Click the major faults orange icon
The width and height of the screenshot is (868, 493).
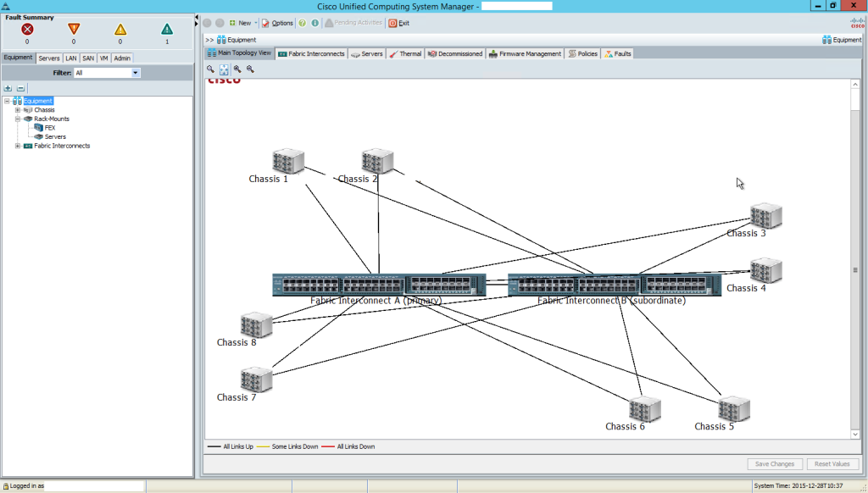tap(74, 30)
